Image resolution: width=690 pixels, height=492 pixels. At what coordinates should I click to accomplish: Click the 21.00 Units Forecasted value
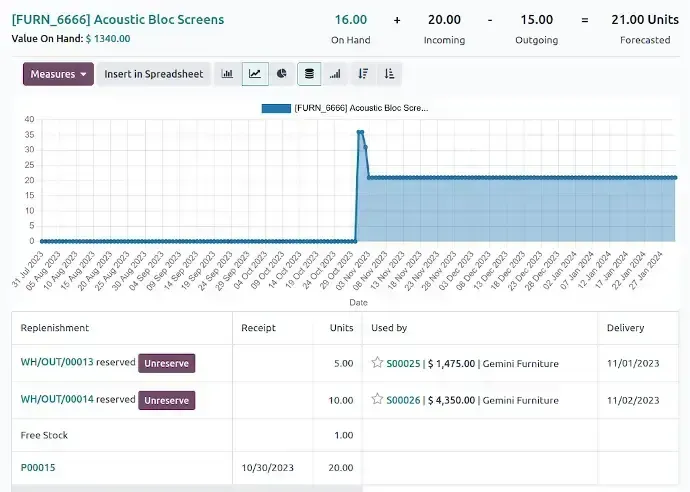click(645, 20)
